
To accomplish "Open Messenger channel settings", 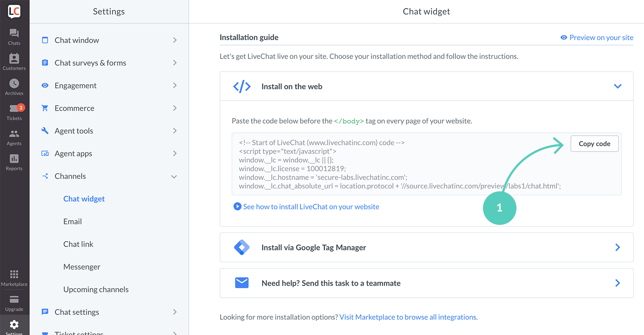I will (x=82, y=267).
